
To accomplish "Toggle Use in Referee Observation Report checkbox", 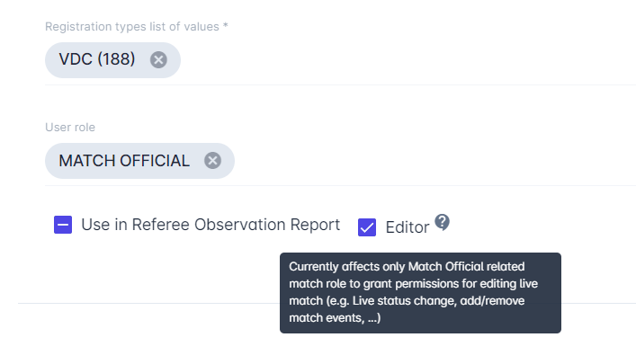I will coord(63,226).
